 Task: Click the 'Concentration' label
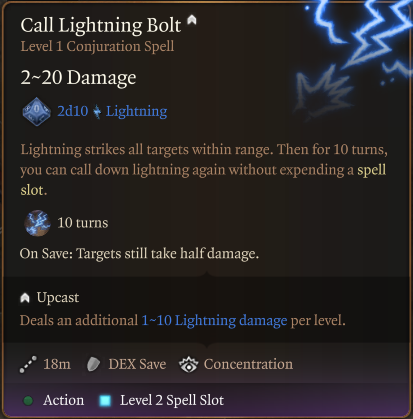point(248,364)
